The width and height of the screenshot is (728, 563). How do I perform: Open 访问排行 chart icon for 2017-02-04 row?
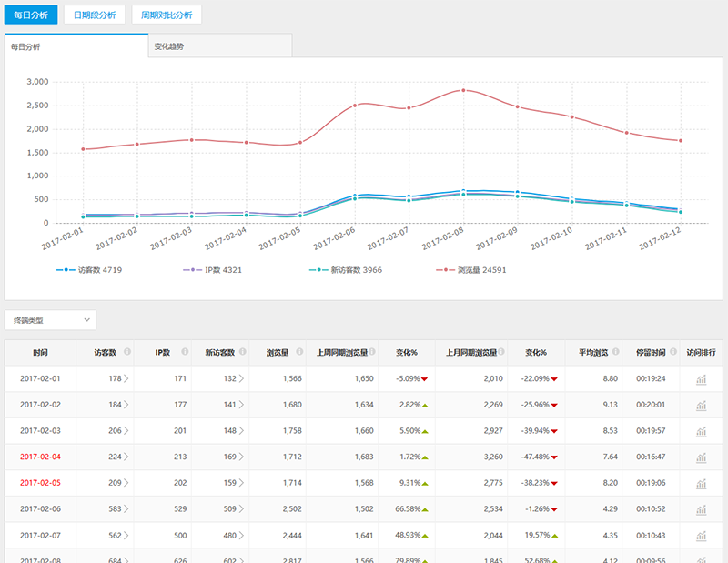(701, 456)
